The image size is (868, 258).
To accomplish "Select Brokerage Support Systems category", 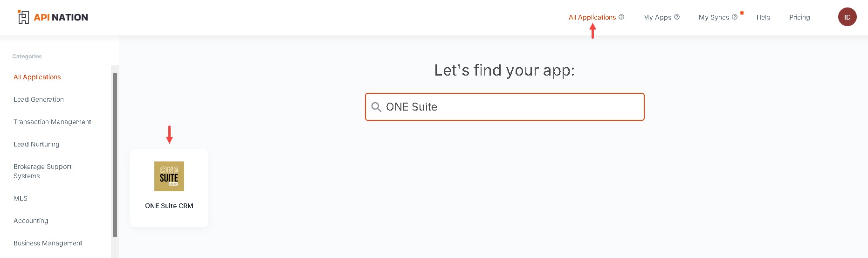I will click(42, 171).
